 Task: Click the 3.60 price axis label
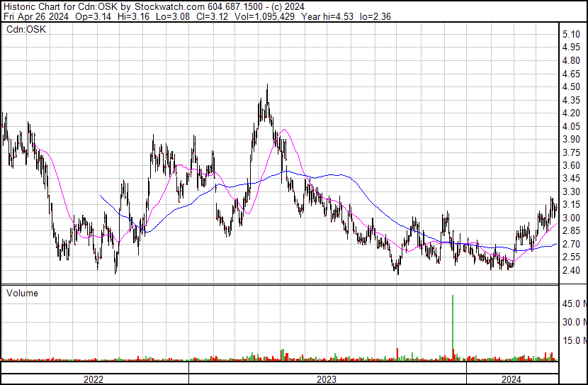(571, 165)
